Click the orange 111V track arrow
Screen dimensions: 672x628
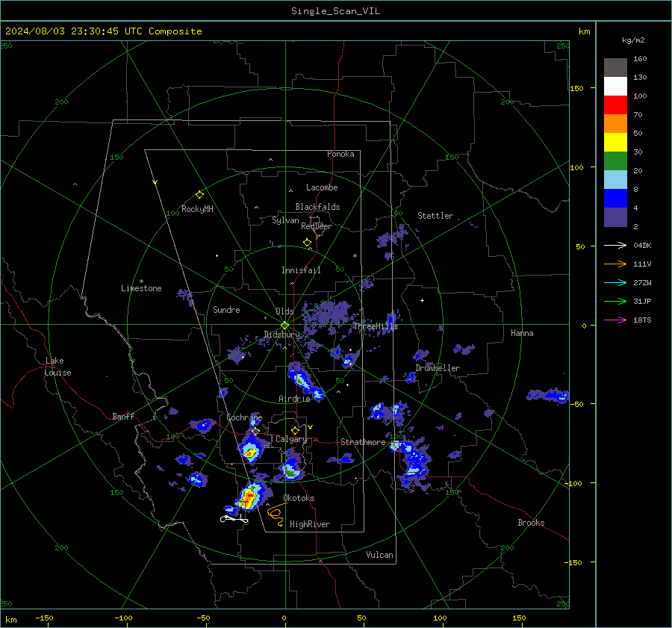click(x=615, y=264)
